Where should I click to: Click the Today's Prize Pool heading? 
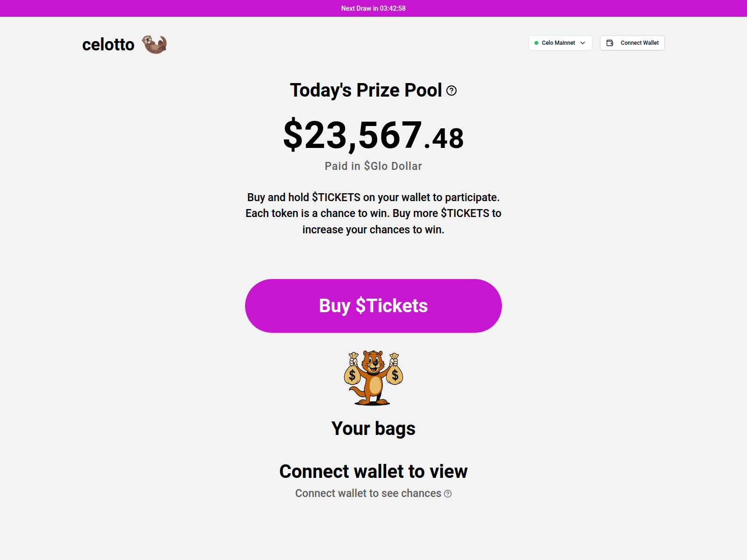(366, 90)
